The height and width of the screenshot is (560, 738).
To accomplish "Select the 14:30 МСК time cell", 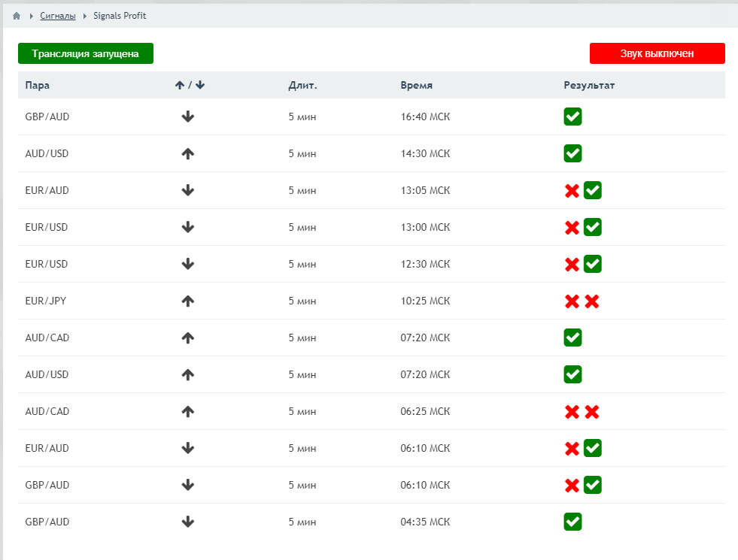I will pyautogui.click(x=425, y=154).
